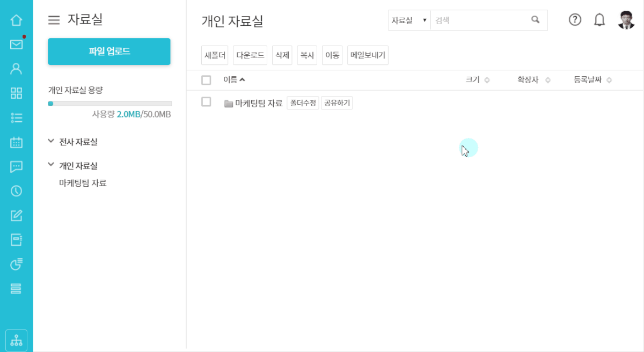Open the 마케팅팀 자료 folder name in list
The height and width of the screenshot is (352, 644).
259,104
